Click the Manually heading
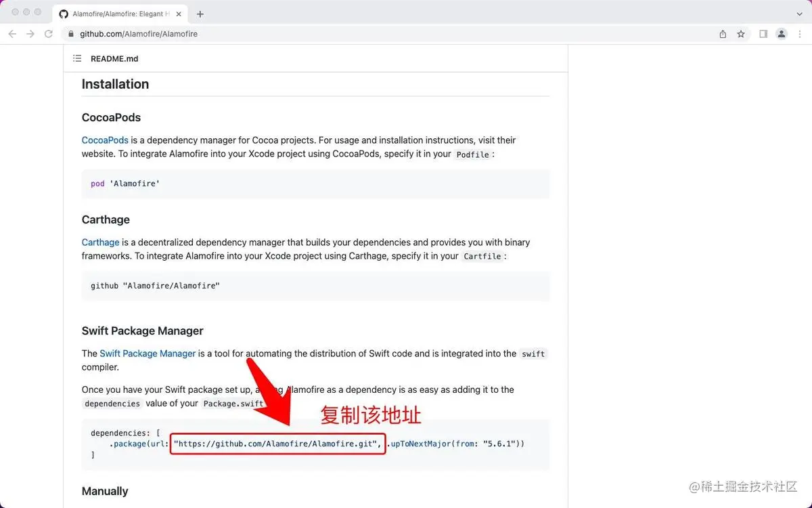The width and height of the screenshot is (812, 508). click(x=105, y=491)
